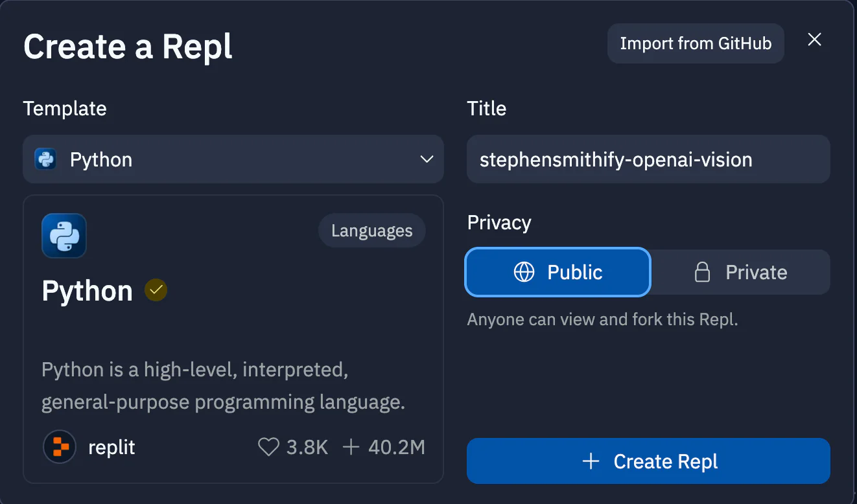Click the Languages tag on Python card
Viewport: 857px width, 504px height.
click(x=372, y=231)
